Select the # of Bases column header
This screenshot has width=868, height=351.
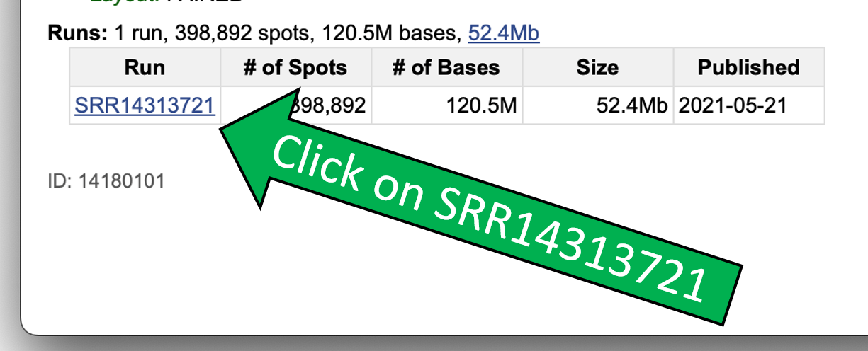coord(447,67)
